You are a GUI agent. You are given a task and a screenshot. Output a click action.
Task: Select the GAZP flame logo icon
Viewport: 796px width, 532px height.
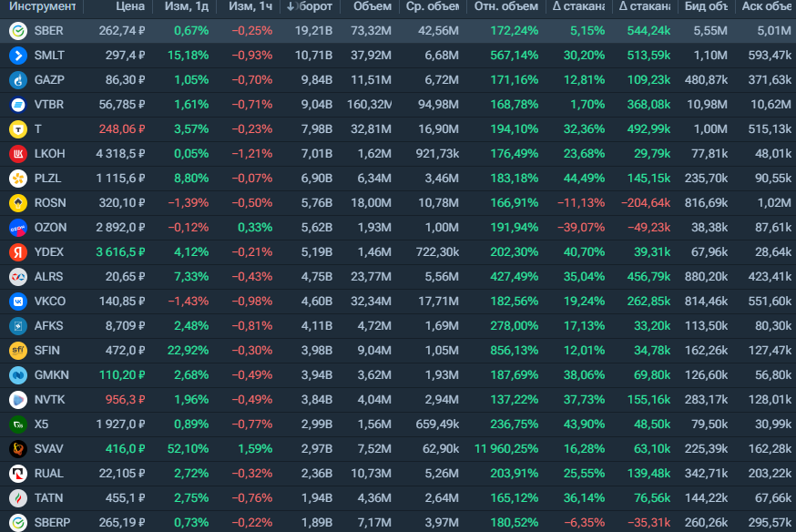18,80
